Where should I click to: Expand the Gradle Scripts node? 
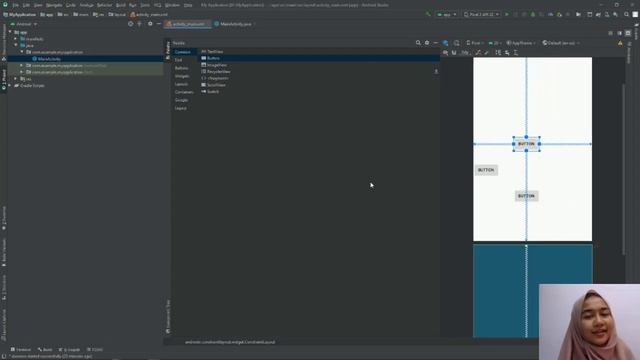pos(10,86)
